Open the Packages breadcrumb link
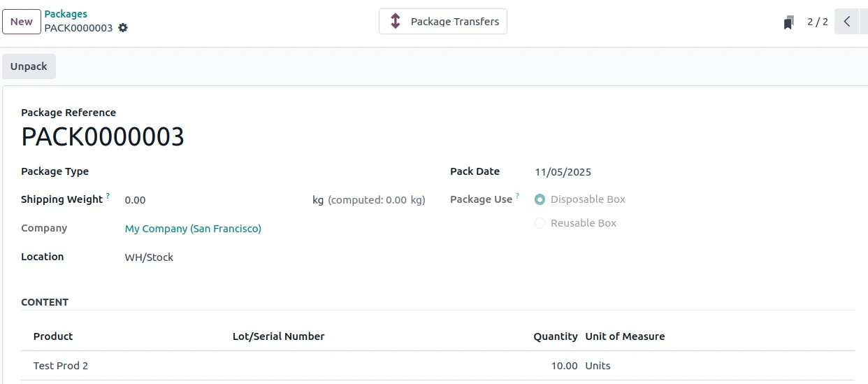This screenshot has height=384, width=868. (66, 14)
